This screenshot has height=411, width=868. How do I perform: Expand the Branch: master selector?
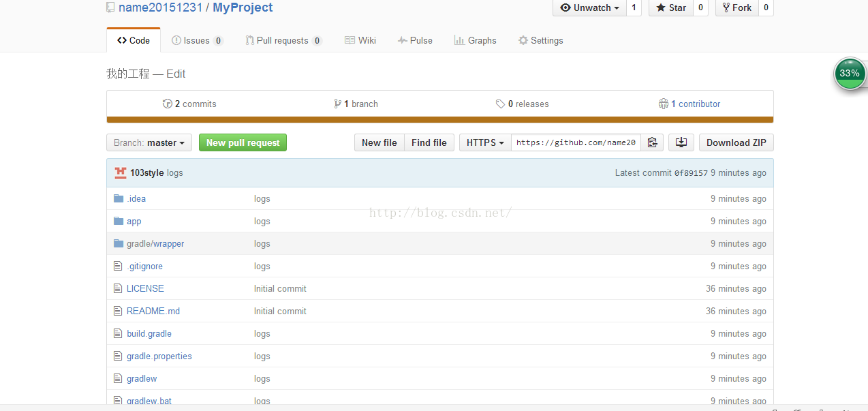coord(149,142)
